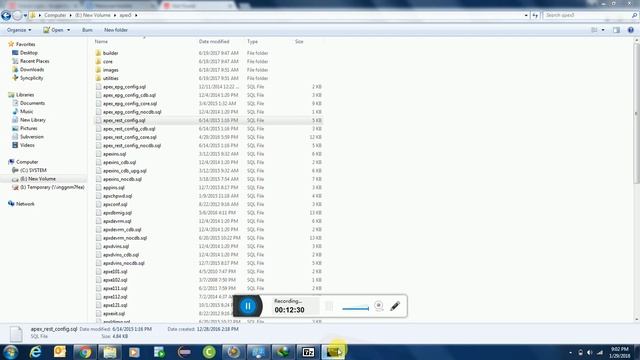Toggle the preview pane button
This screenshot has height=360, width=640.
tap(616, 30)
